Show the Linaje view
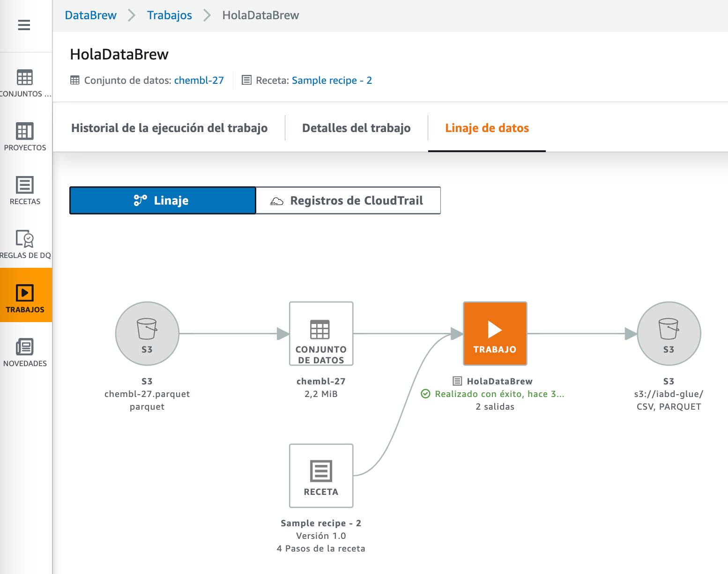The image size is (728, 574). (163, 200)
